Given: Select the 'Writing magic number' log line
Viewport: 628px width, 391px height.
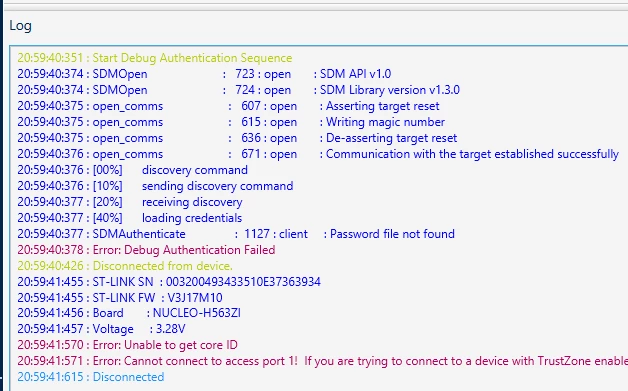Looking at the screenshot, I should (x=231, y=122).
